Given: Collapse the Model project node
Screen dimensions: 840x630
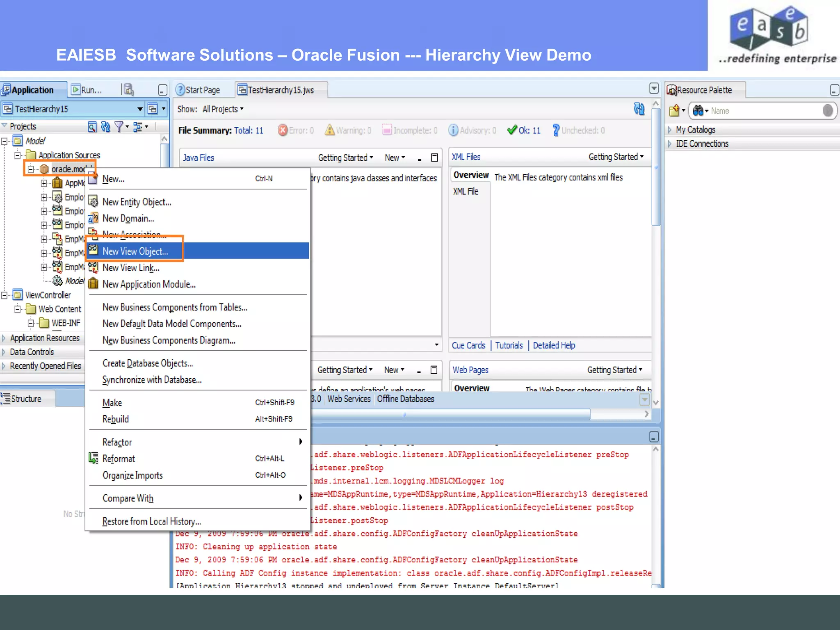Looking at the screenshot, I should coord(5,142).
